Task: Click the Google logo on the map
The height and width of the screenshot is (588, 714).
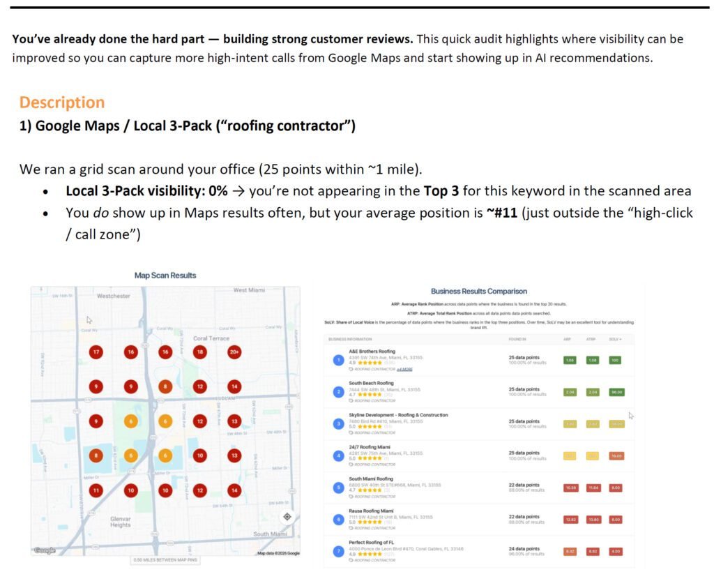Action: (x=45, y=550)
